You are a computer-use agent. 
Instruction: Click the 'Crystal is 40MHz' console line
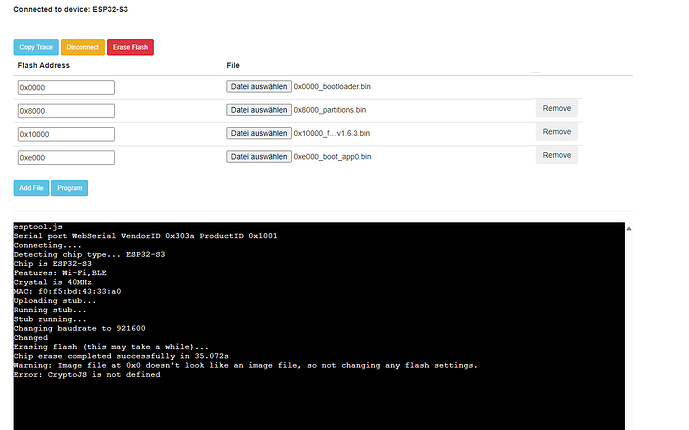click(53, 282)
